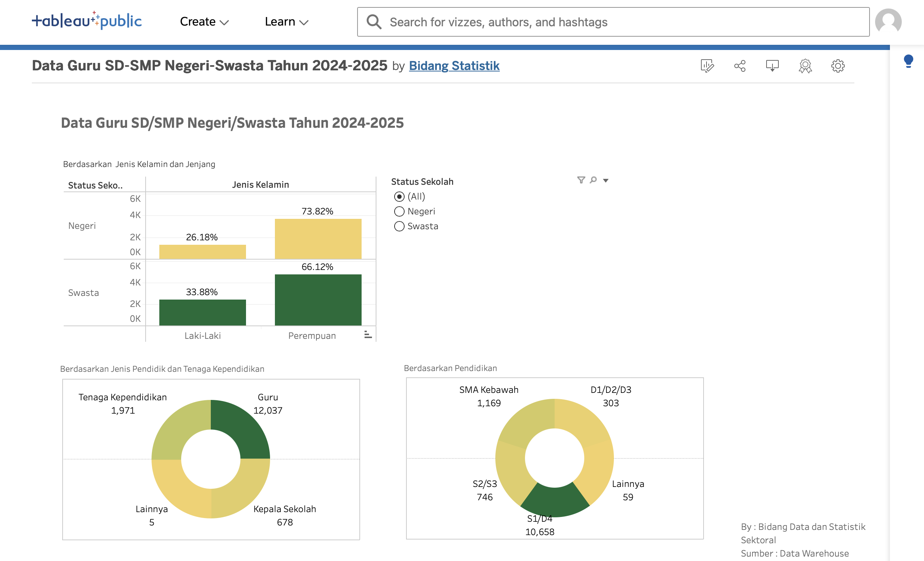The image size is (924, 561).
Task: Select the Negeri radio option
Action: (399, 211)
